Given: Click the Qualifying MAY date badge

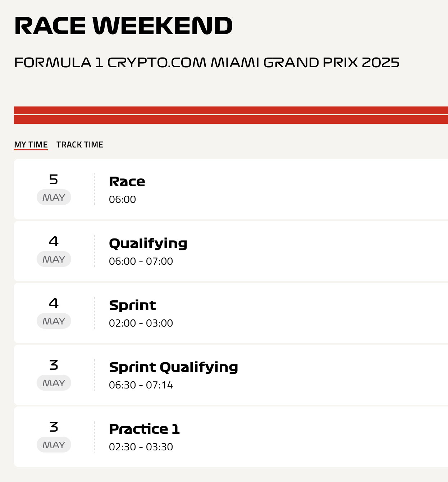Looking at the screenshot, I should (x=54, y=259).
